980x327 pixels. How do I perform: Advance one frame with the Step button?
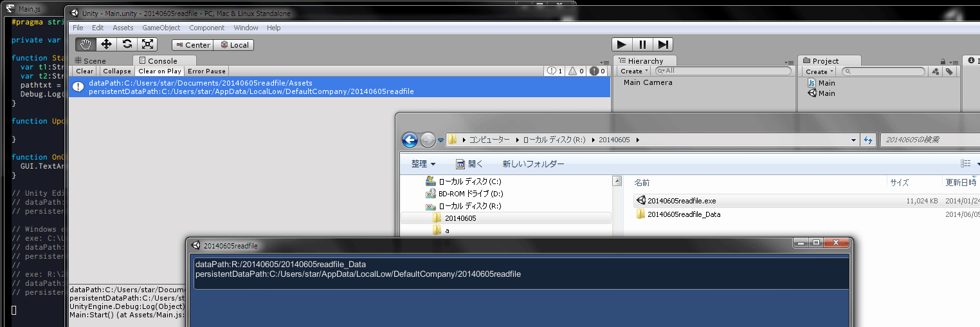pyautogui.click(x=663, y=44)
